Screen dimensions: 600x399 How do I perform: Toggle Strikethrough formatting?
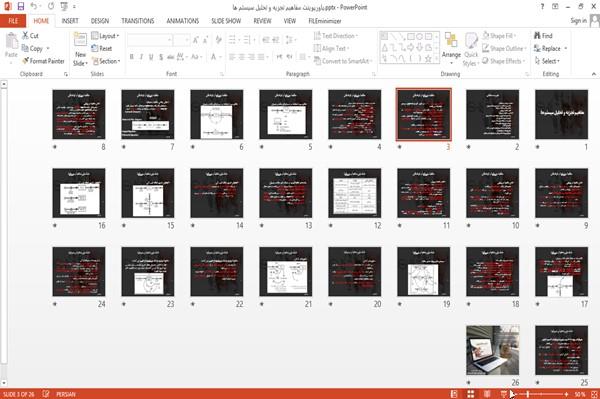coord(171,57)
